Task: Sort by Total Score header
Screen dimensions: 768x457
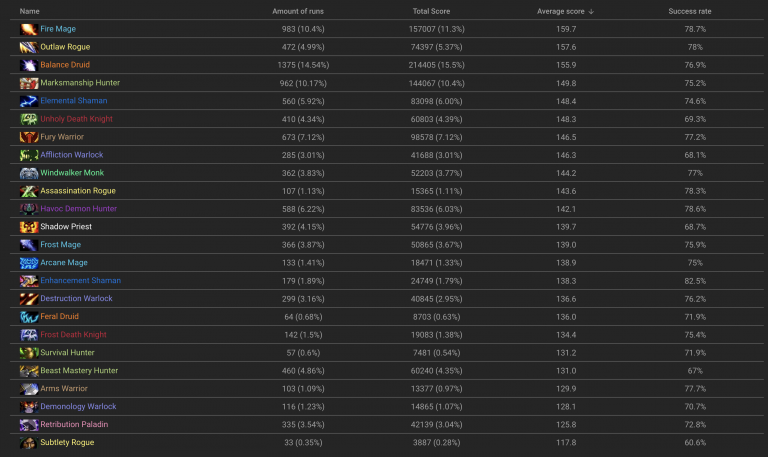Action: (x=432, y=11)
